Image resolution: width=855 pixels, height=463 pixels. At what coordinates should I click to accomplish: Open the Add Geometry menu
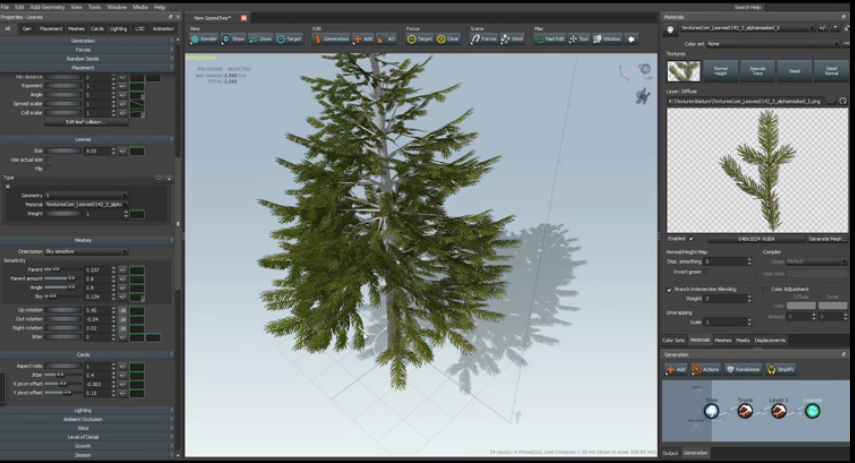pos(47,6)
